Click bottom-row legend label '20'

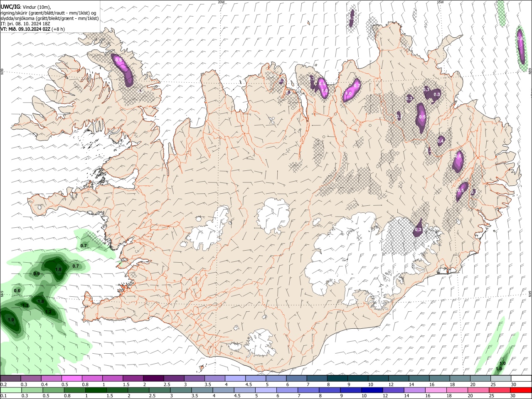point(470,396)
